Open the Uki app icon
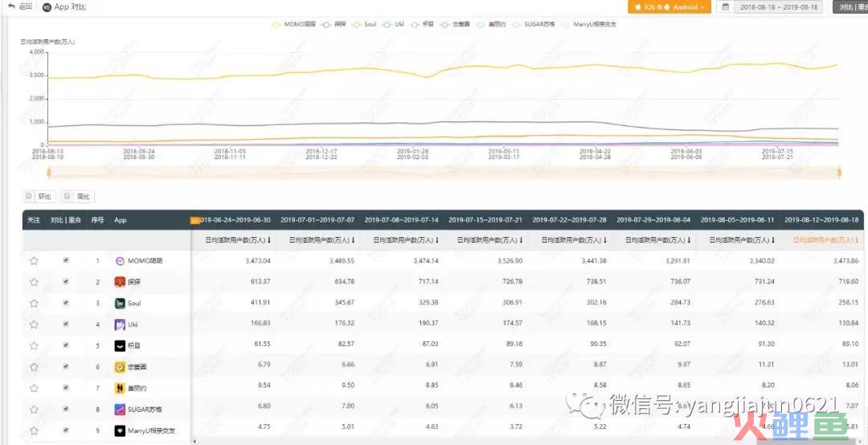The width and height of the screenshot is (868, 445). [x=119, y=325]
